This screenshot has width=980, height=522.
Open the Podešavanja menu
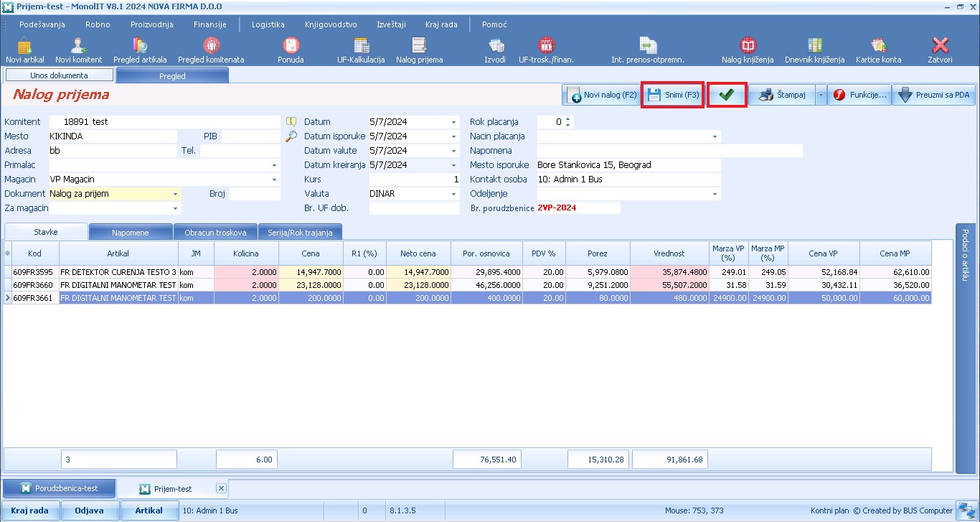coord(42,24)
